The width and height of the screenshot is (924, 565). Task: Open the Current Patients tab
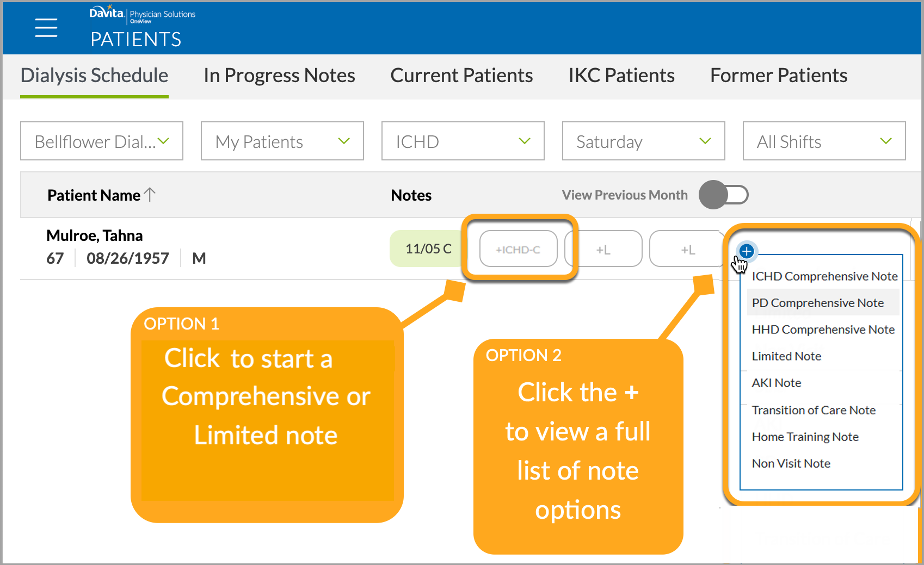point(461,76)
